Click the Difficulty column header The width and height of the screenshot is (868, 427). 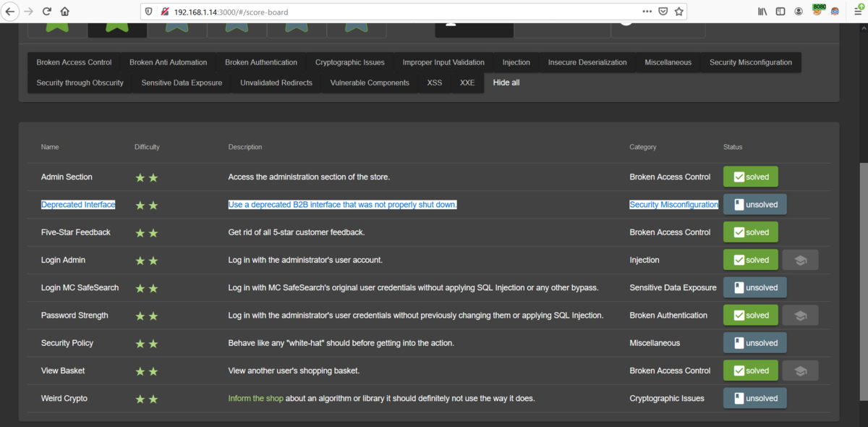point(147,147)
